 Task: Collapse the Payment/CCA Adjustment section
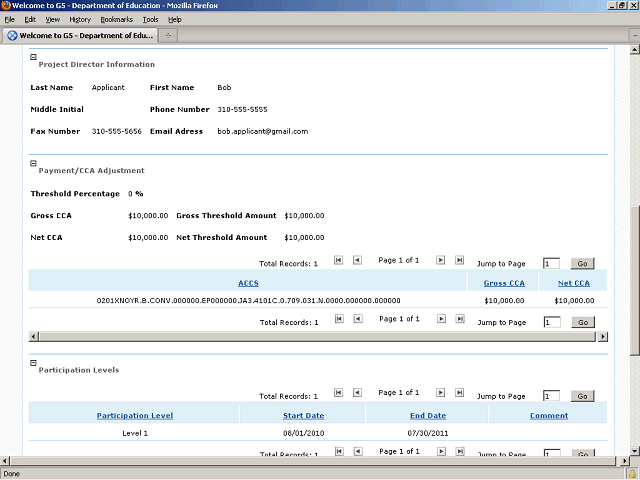coord(33,163)
